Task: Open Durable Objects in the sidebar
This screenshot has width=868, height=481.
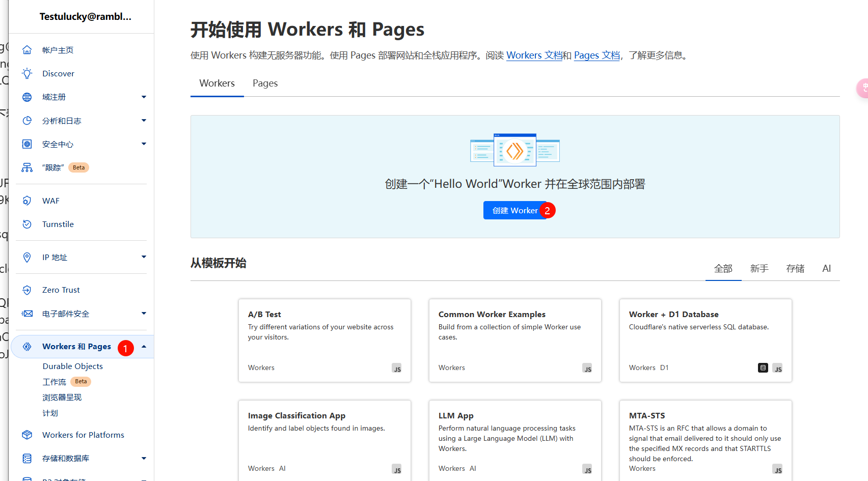Action: [72, 366]
